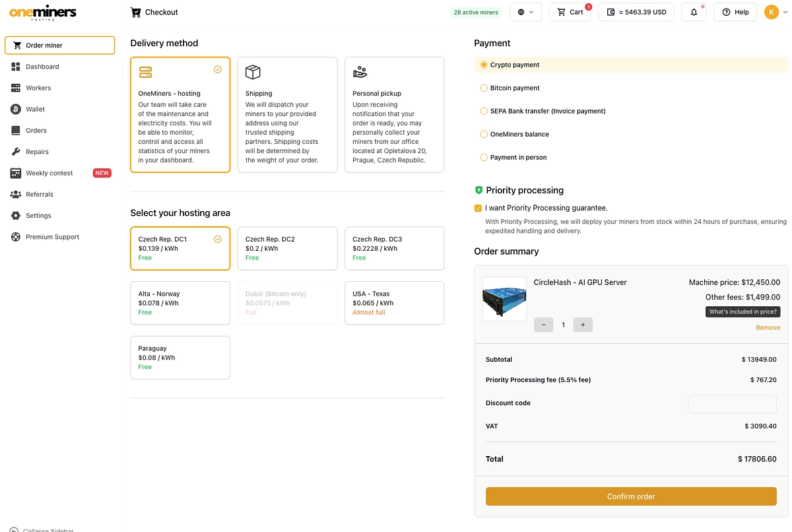Screen dimensions: 792x532
Task: Uncheck the Priority Processing guarantee checkbox
Action: 478,208
